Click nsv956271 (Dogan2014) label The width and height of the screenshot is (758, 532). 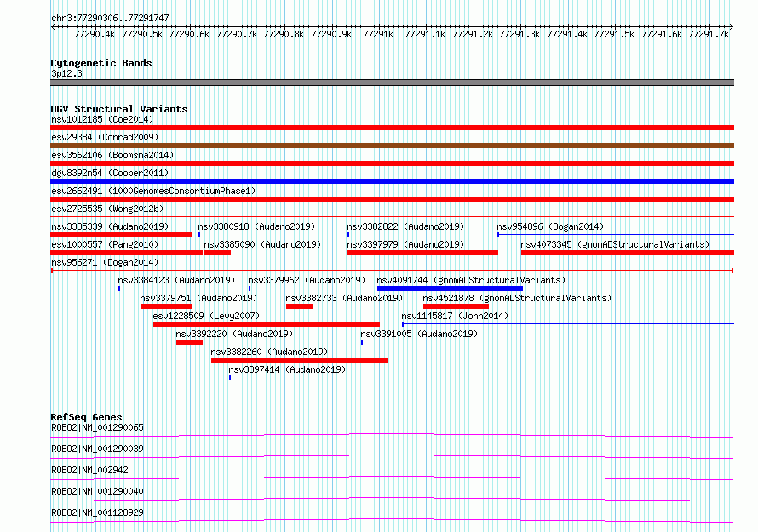click(105, 262)
